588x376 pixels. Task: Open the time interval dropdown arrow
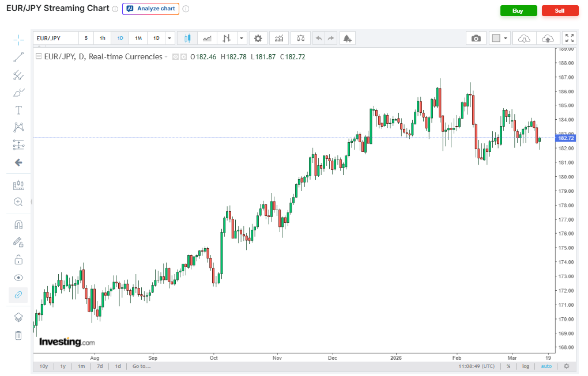pos(169,39)
